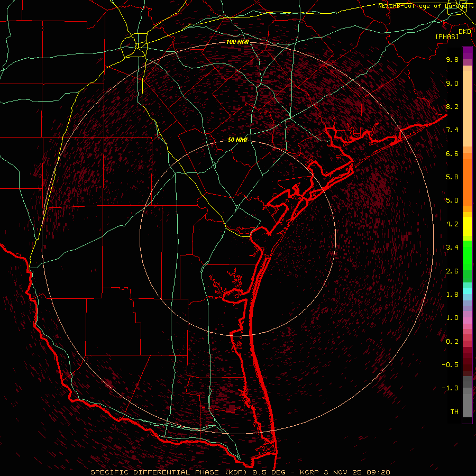The width and height of the screenshot is (476, 476).
Task: Click the 5.8 value on the scale
Action: click(452, 177)
